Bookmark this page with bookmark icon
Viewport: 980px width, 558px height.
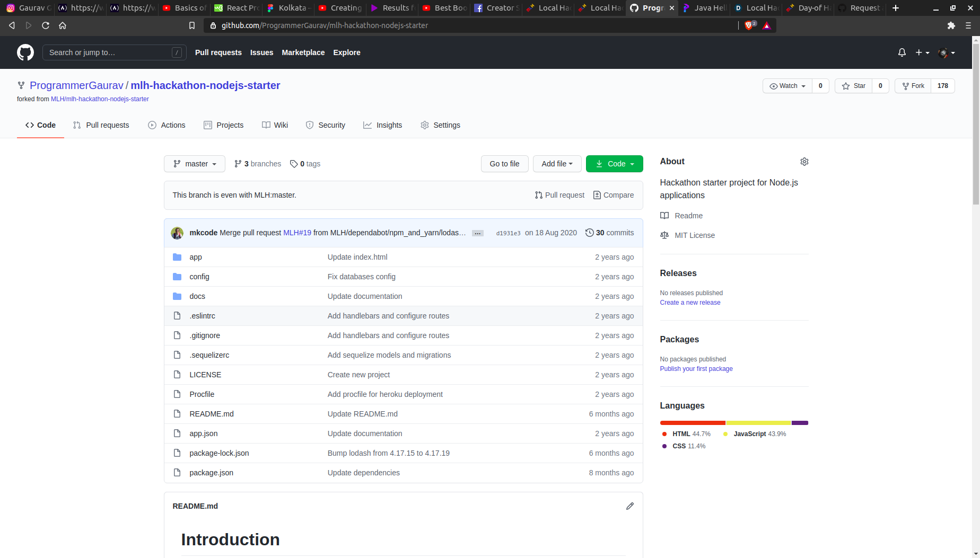(x=192, y=25)
